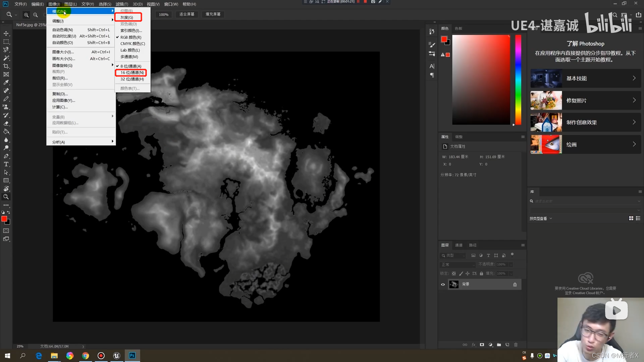Screen dimensions: 644x362
Task: Click the 填充屏幕 button
Action: [213, 14]
